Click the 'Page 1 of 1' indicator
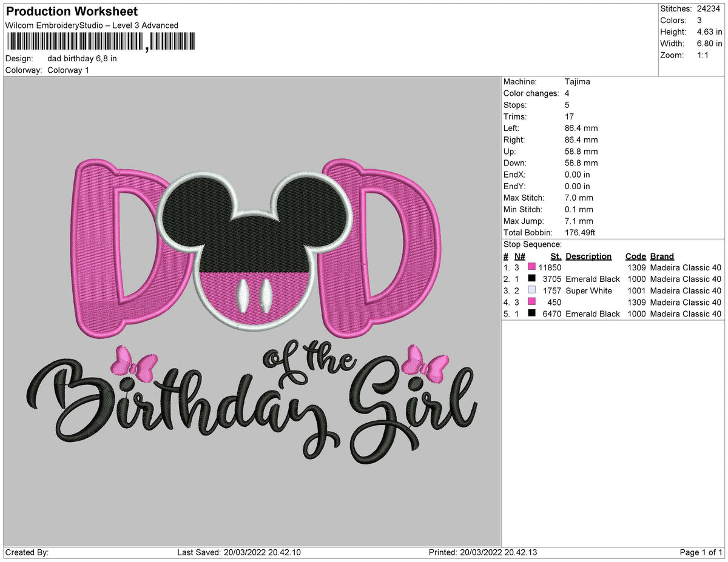 point(701,552)
